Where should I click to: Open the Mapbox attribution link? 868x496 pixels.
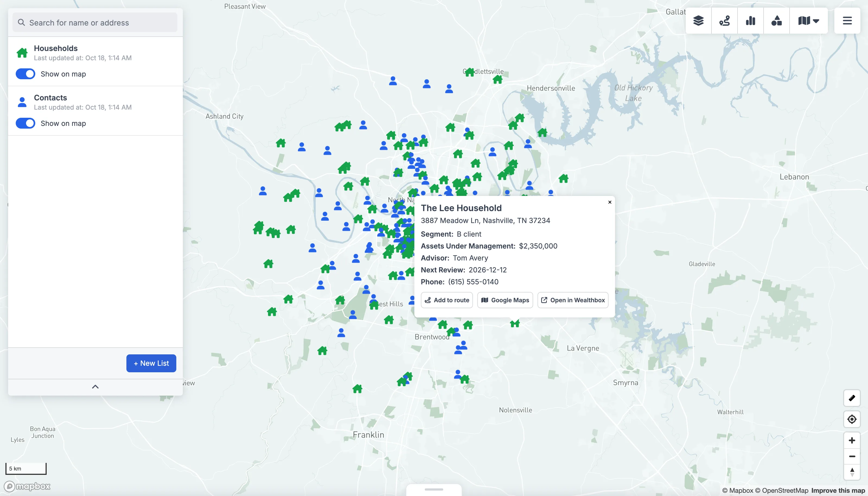[x=737, y=491]
